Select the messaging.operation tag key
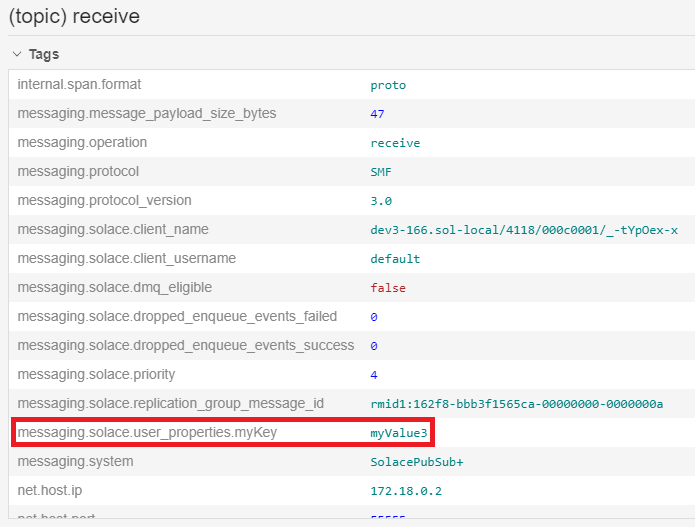This screenshot has width=695, height=527. click(x=82, y=143)
